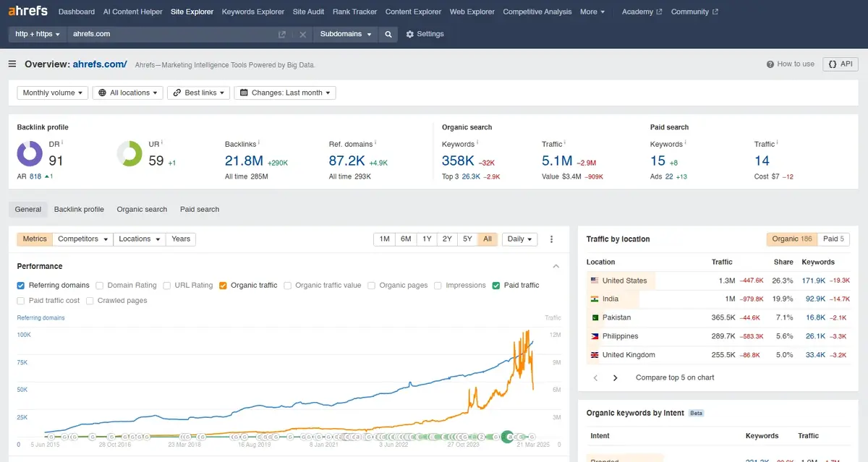This screenshot has width=868, height=462.
Task: Open the hamburger sidebar menu icon
Action: pos(12,64)
